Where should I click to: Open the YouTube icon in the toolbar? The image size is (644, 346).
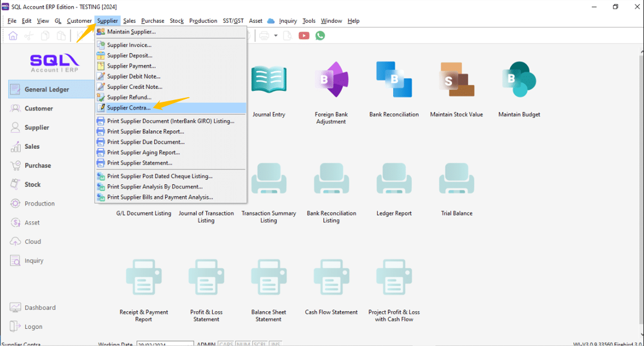point(304,35)
